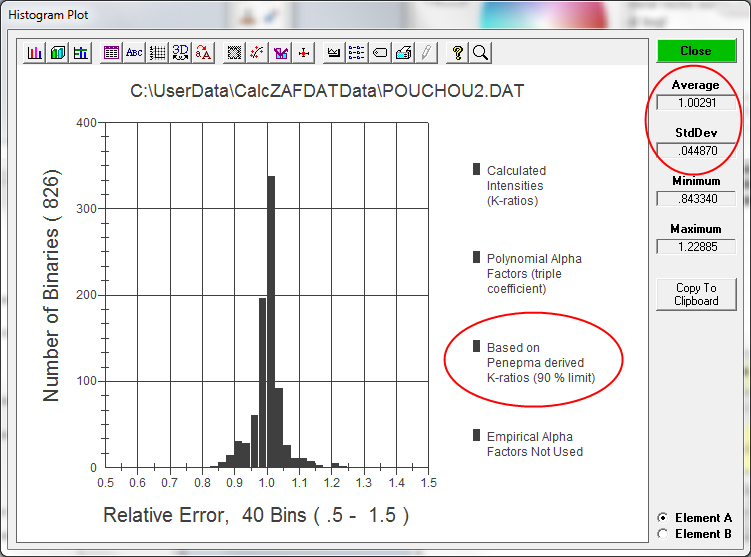Select the Element A radio button
Screen dimensions: 751x557
(662, 518)
